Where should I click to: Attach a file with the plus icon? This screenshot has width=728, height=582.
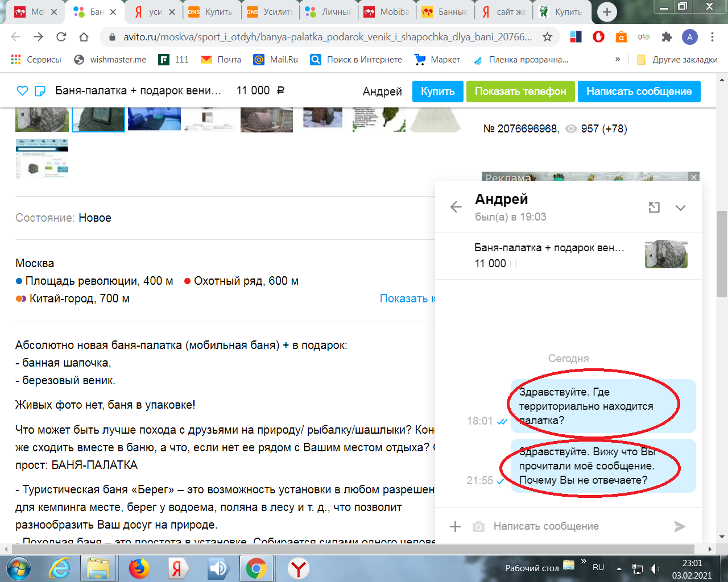click(x=455, y=526)
